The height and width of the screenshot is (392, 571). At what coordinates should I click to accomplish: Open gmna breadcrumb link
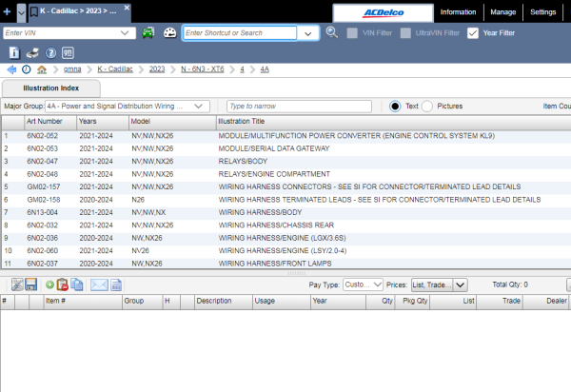pos(72,69)
